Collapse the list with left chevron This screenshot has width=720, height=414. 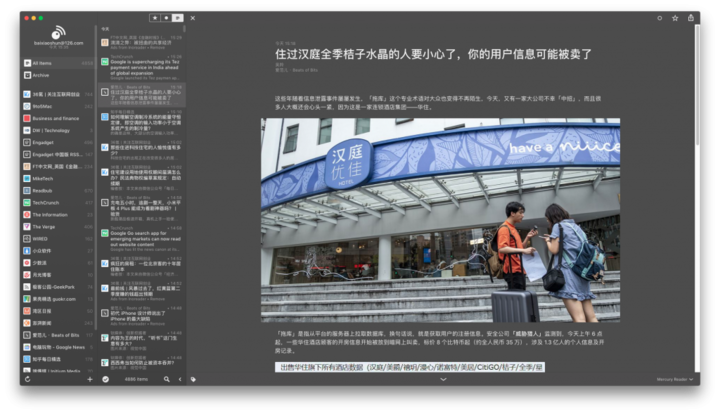pyautogui.click(x=180, y=379)
